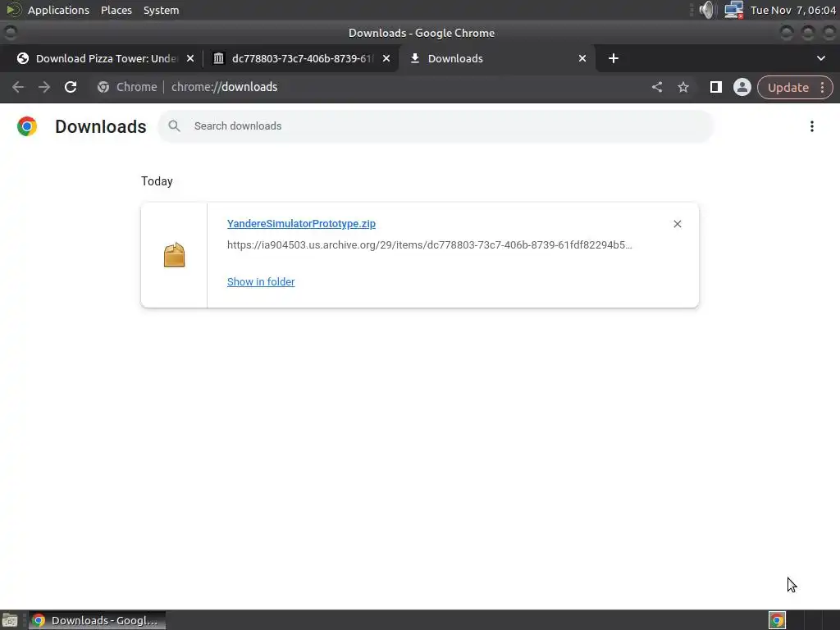This screenshot has height=630, width=840.
Task: Open the Places menu
Action: (x=116, y=10)
